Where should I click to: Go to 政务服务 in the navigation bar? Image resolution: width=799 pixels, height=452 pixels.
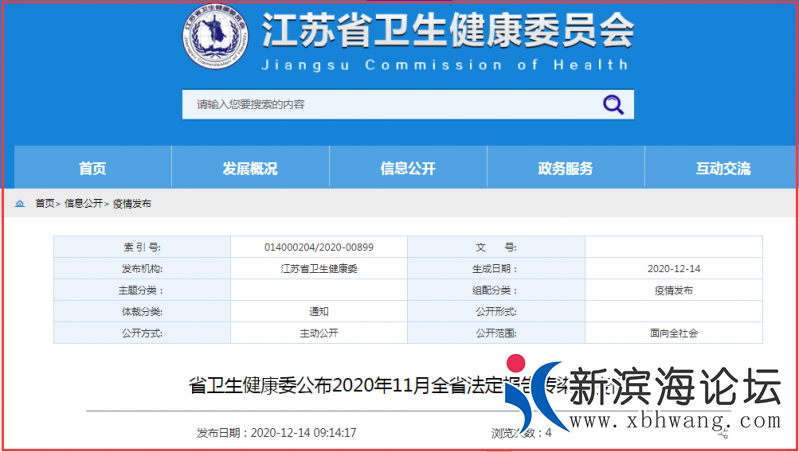coord(565,168)
